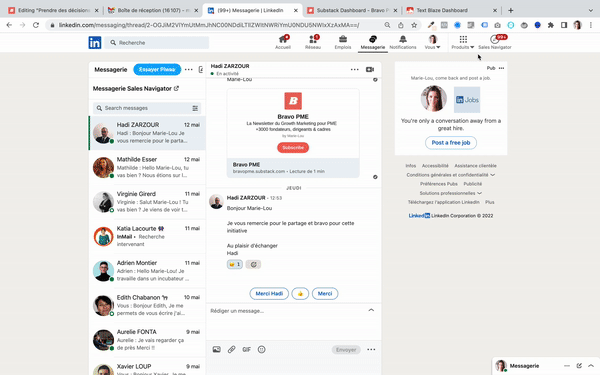Expand the Vous profile dropdown
The width and height of the screenshot is (600, 375).
pyautogui.click(x=432, y=42)
